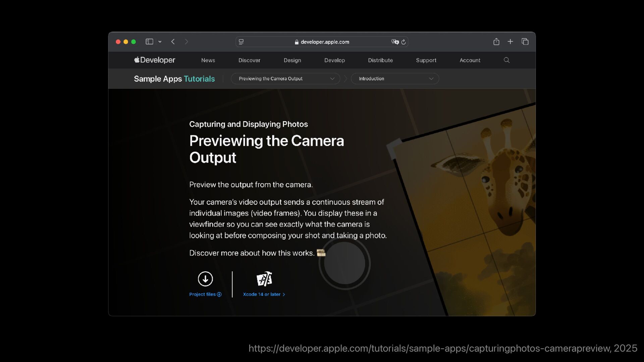Click the translate icon in address bar
Viewport: 644px width, 362px height.
tap(395, 42)
